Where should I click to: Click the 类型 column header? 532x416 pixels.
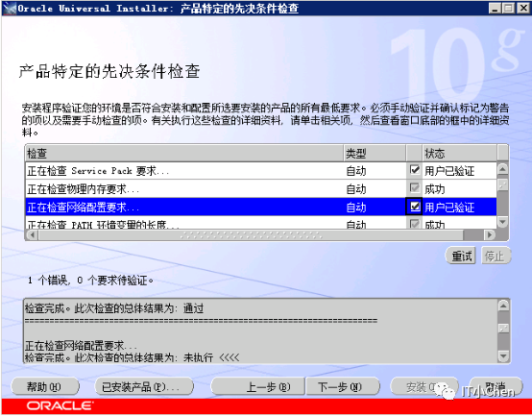click(x=375, y=154)
